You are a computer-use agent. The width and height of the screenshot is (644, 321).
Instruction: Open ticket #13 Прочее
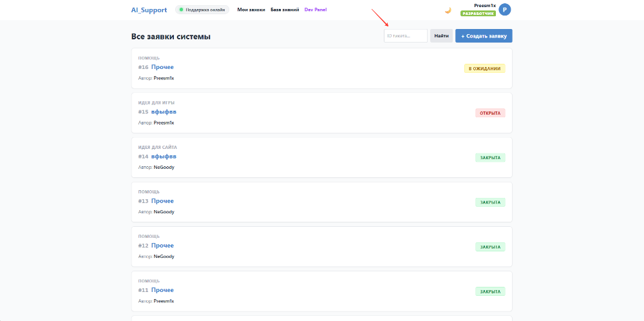pyautogui.click(x=162, y=201)
